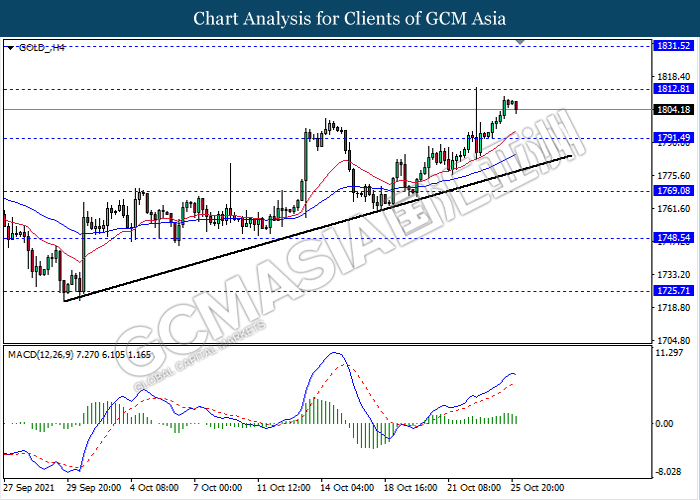
Task: Click the 1733.20 price axis value
Action: pos(673,274)
